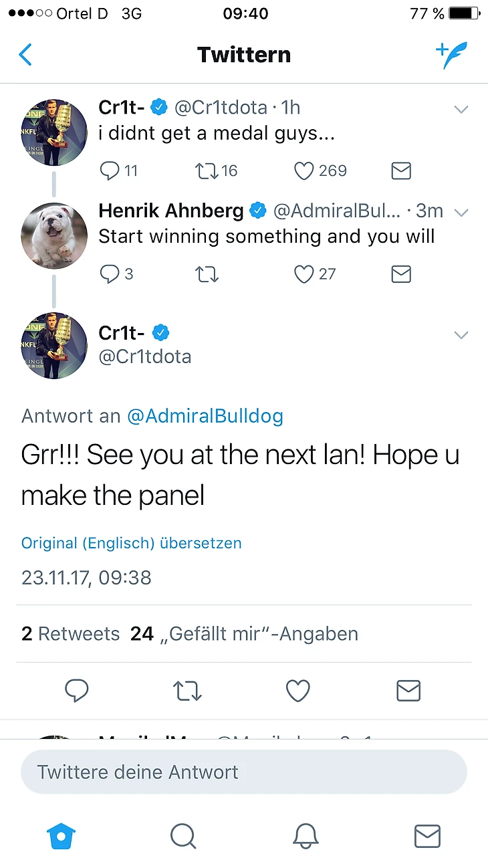
Task: Compose new tweet with the feather icon
Action: pyautogui.click(x=451, y=55)
